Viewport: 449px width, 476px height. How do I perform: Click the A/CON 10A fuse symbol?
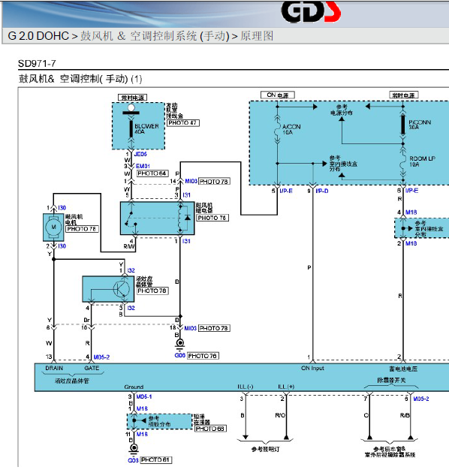point(277,129)
